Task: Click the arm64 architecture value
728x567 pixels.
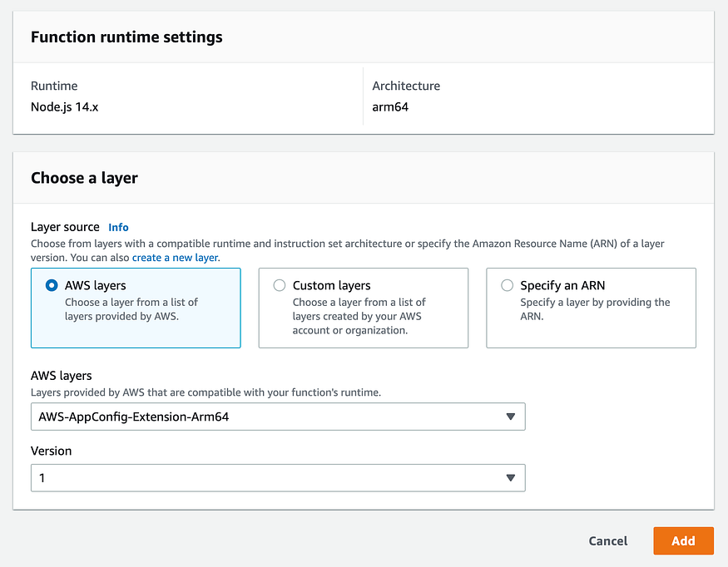Action: coord(390,107)
